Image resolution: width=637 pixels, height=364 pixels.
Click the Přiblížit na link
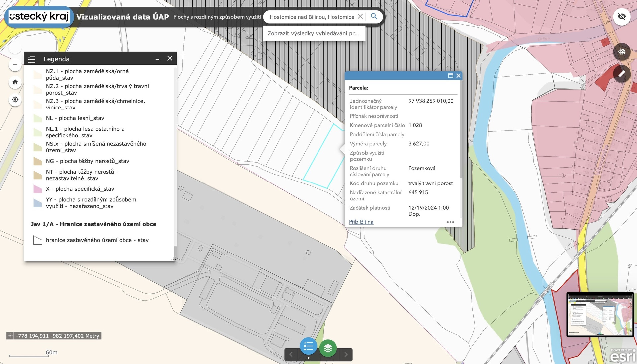[x=361, y=222]
